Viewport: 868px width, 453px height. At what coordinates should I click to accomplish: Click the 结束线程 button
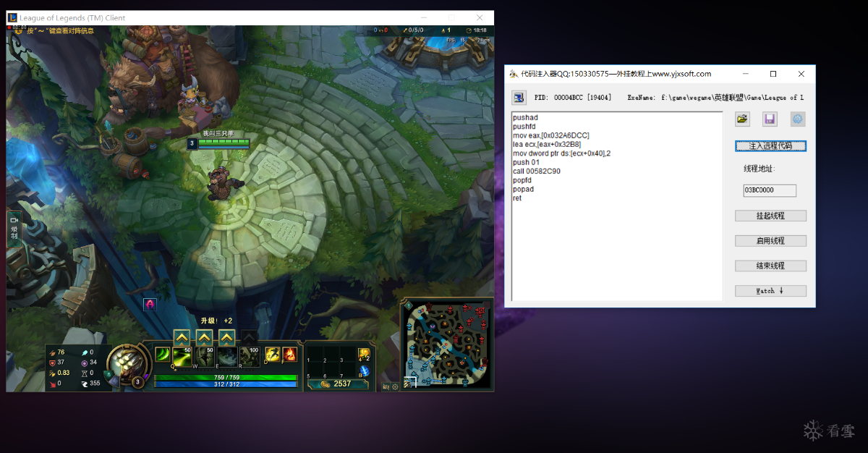click(770, 266)
